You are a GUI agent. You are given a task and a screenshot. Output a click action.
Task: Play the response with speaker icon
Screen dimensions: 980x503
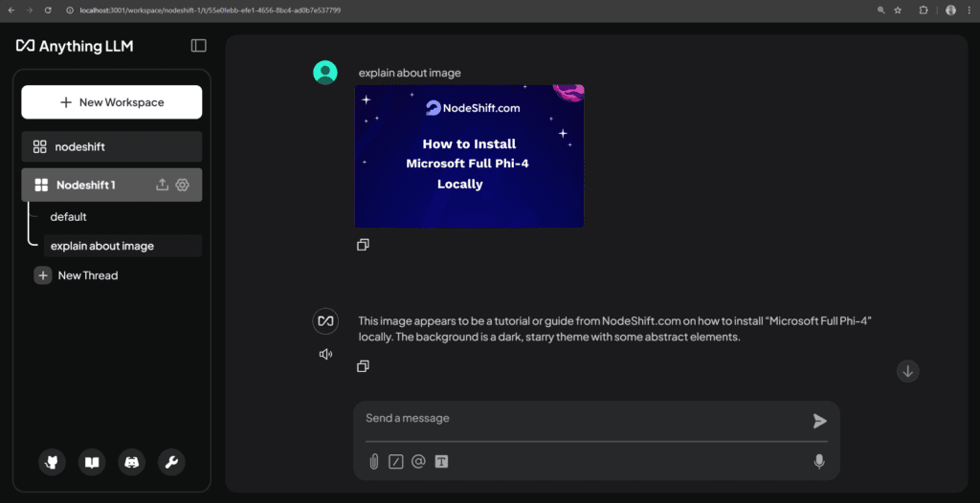(325, 354)
